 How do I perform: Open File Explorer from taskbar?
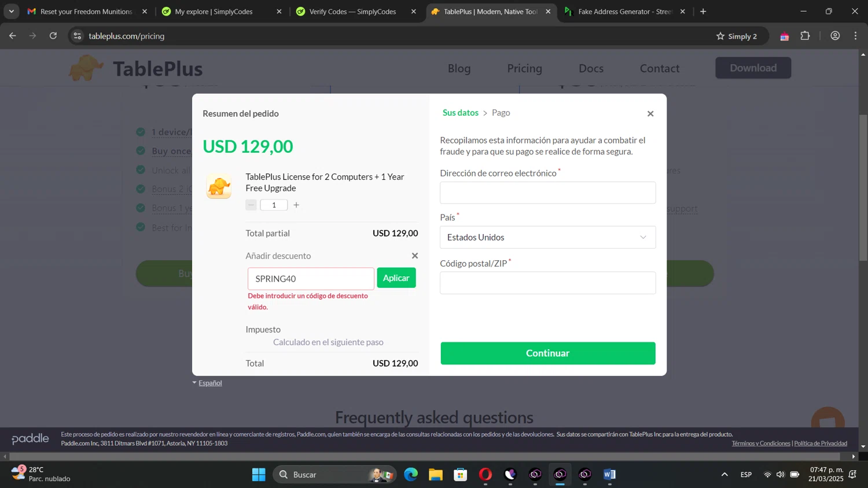coord(436,475)
